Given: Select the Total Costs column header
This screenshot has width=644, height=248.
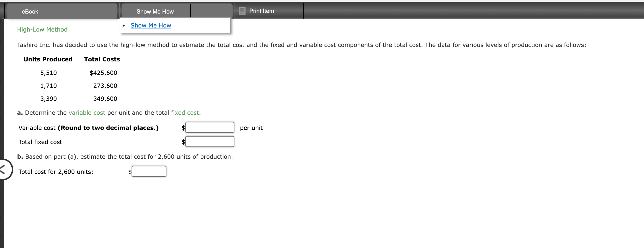Looking at the screenshot, I should click(102, 59).
